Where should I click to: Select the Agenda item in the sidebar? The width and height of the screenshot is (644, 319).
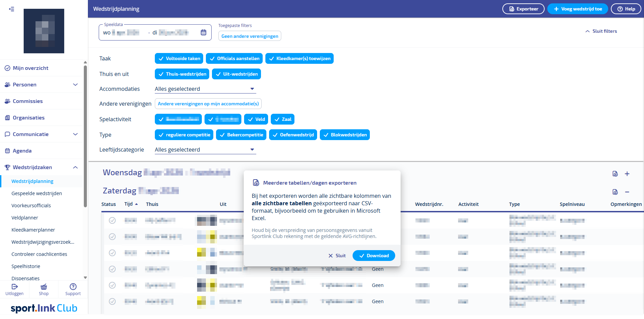pos(22,151)
